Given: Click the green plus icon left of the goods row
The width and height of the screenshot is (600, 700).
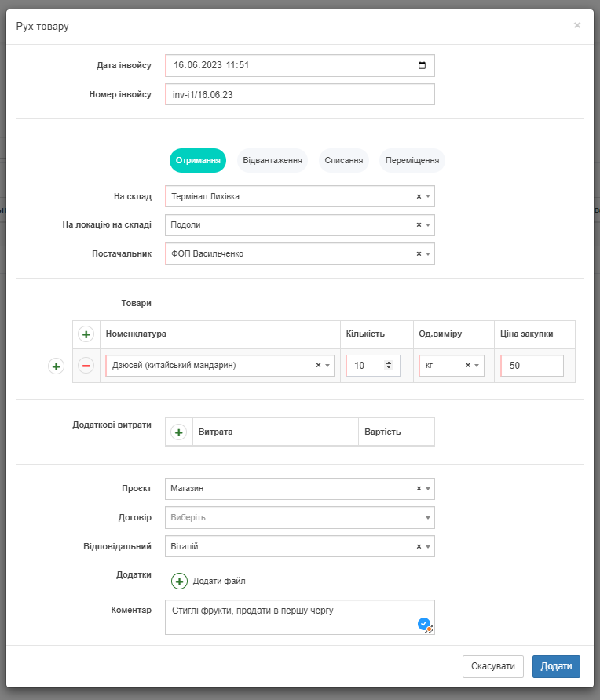Looking at the screenshot, I should tap(56, 366).
